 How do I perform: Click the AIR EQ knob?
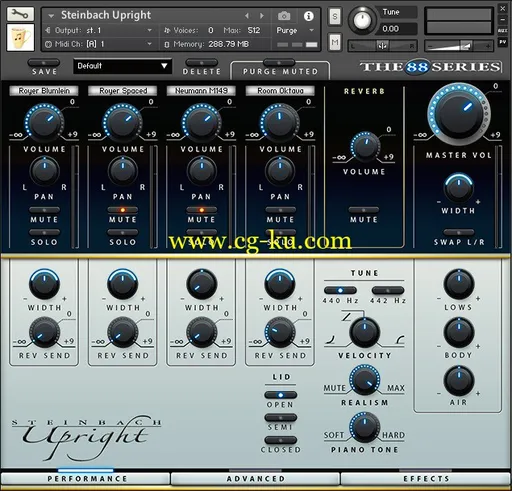[459, 380]
